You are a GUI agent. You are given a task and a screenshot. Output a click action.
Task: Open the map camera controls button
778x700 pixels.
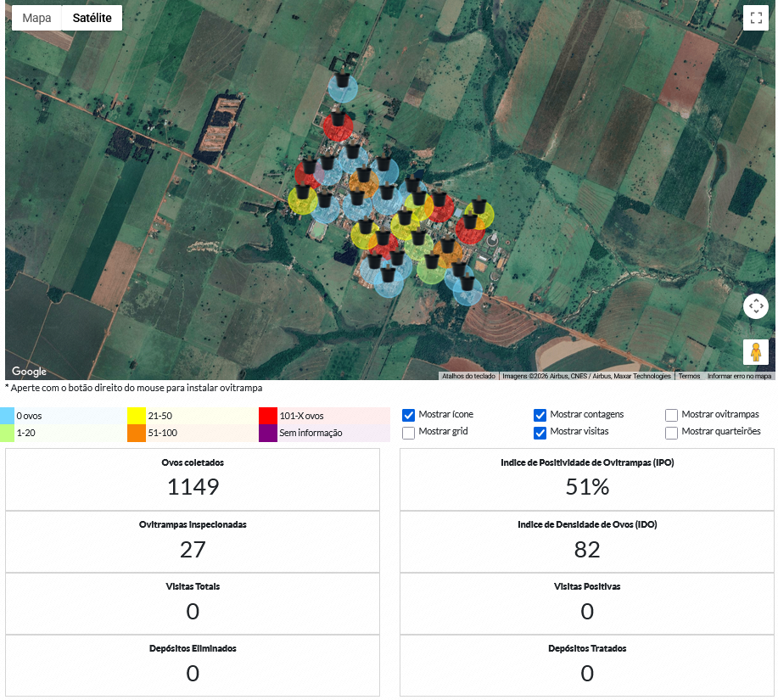click(755, 306)
